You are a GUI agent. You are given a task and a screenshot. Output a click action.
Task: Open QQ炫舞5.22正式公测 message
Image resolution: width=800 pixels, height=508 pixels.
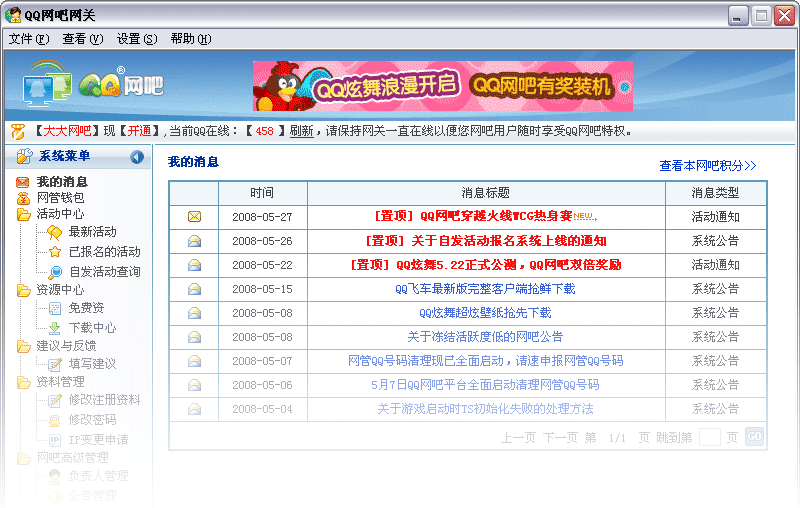(486, 265)
